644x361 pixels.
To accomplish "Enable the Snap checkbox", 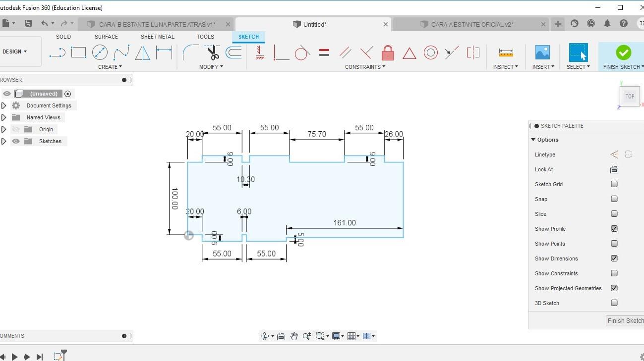I will point(614,199).
